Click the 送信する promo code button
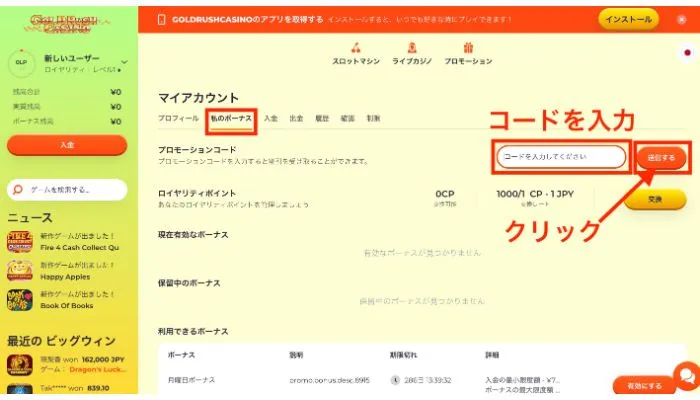The image size is (700, 400). (661, 157)
